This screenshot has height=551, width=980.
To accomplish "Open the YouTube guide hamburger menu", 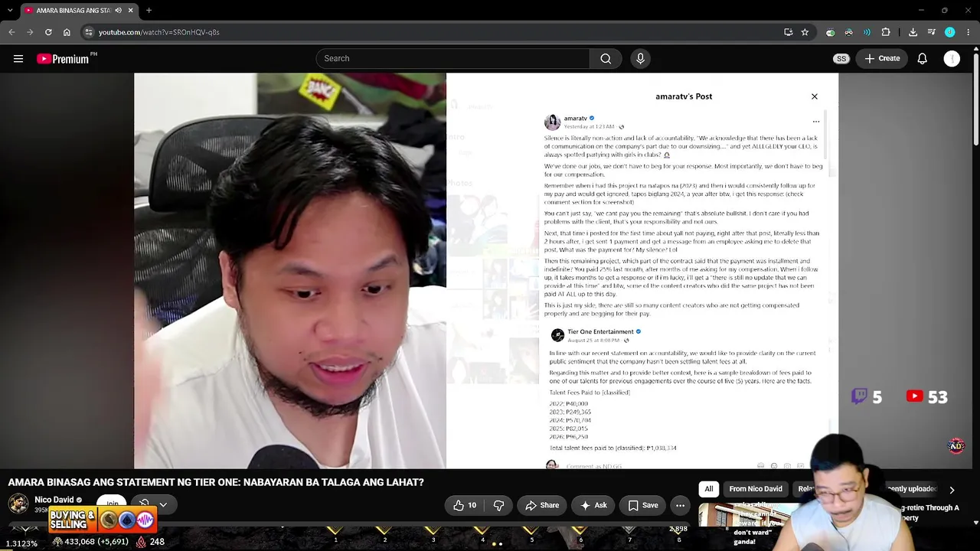I will pos(18,58).
